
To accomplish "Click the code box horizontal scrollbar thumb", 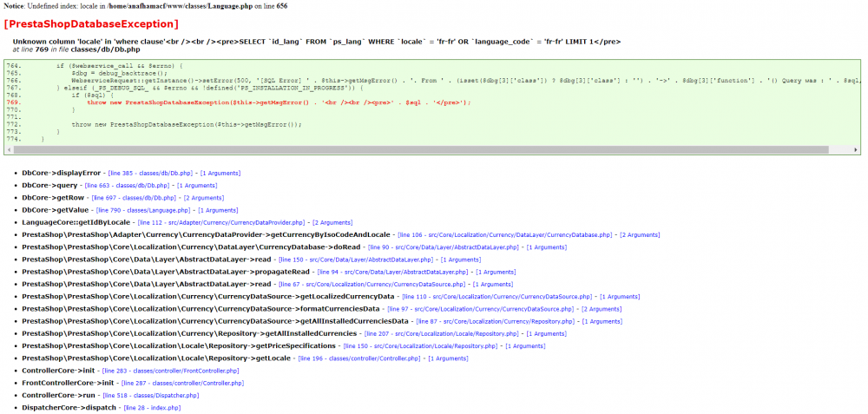I will 421,150.
